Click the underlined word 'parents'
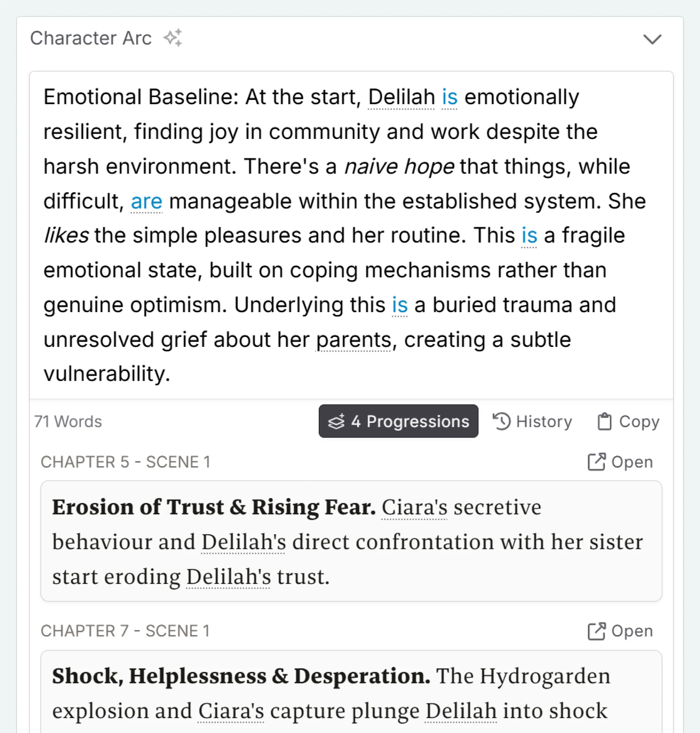 pyautogui.click(x=353, y=339)
